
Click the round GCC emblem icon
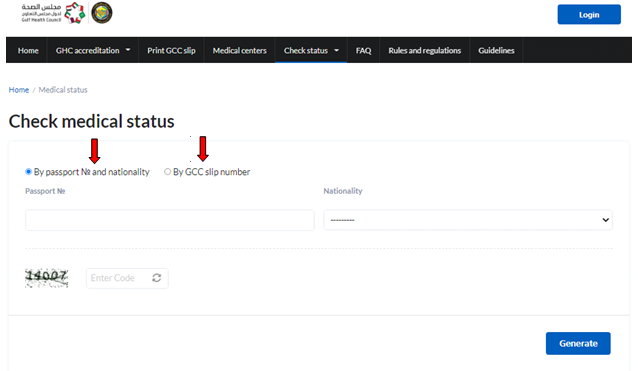coord(102,13)
